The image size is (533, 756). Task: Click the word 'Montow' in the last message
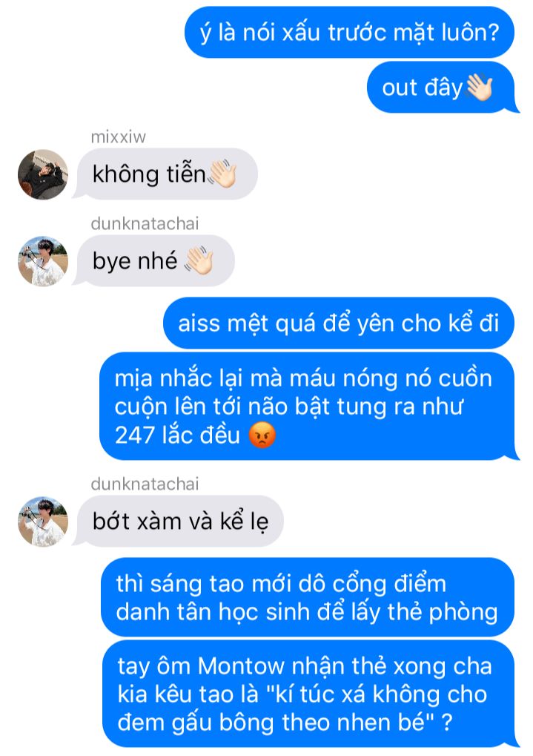[x=242, y=666]
